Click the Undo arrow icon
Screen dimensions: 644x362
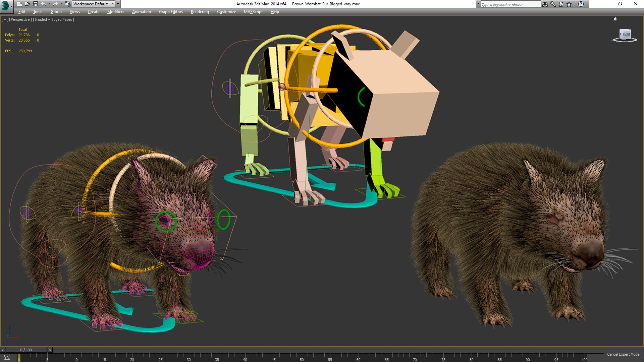coord(44,4)
